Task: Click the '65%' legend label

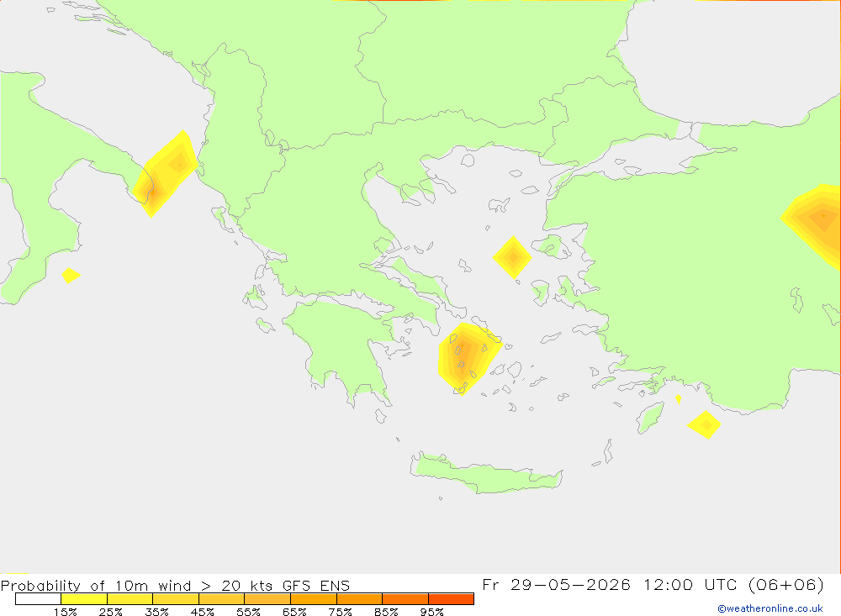Action: (x=294, y=612)
